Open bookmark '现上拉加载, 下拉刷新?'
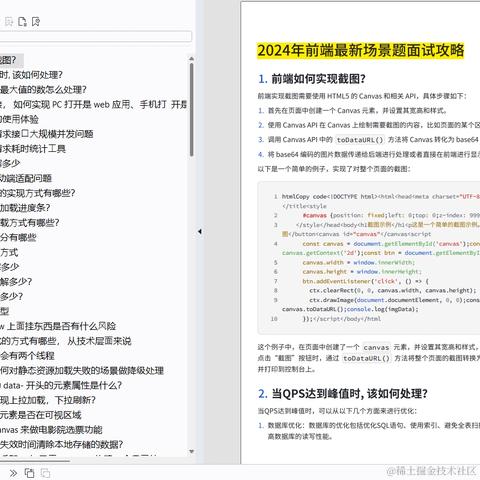 48,400
